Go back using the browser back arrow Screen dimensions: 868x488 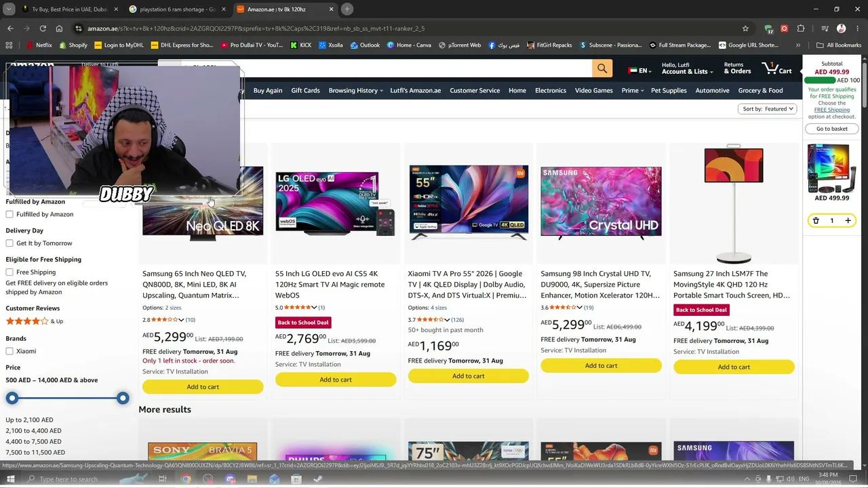10,28
